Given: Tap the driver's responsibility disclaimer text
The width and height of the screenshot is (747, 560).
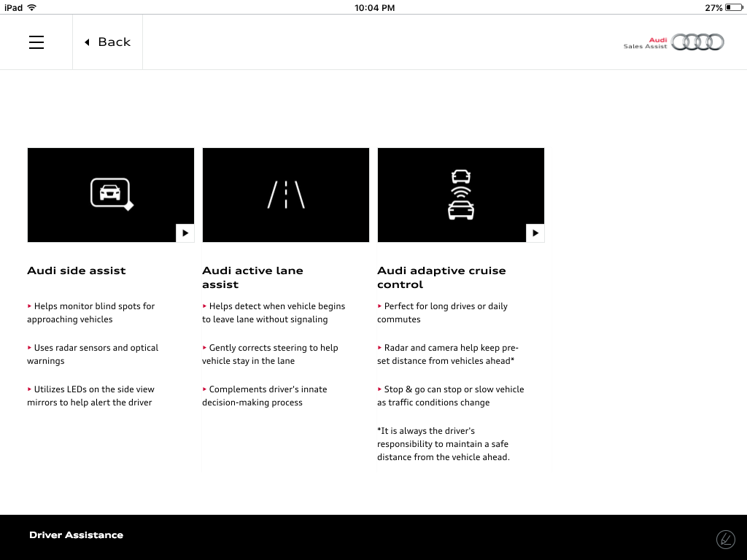Looking at the screenshot, I should [444, 444].
